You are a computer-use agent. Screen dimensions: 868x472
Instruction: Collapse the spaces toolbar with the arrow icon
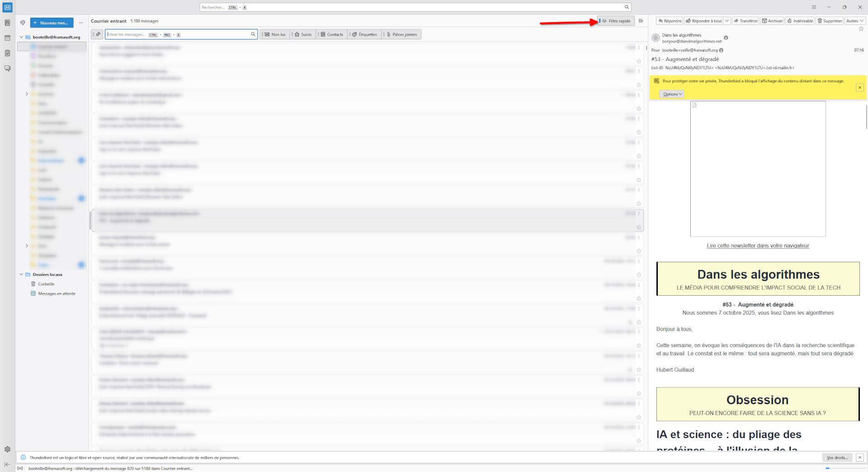(7, 464)
